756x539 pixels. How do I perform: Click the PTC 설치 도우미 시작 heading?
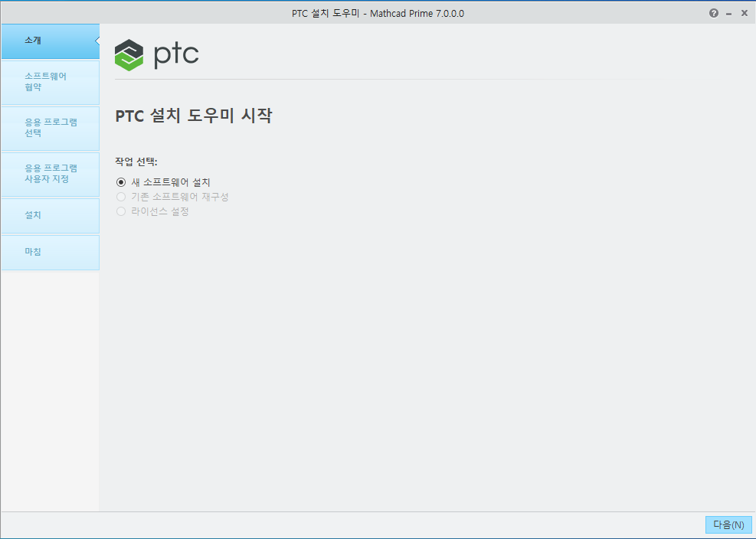pos(194,116)
